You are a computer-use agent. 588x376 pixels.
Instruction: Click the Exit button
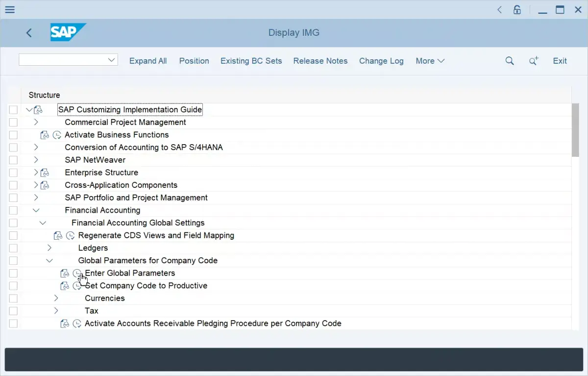click(x=560, y=61)
